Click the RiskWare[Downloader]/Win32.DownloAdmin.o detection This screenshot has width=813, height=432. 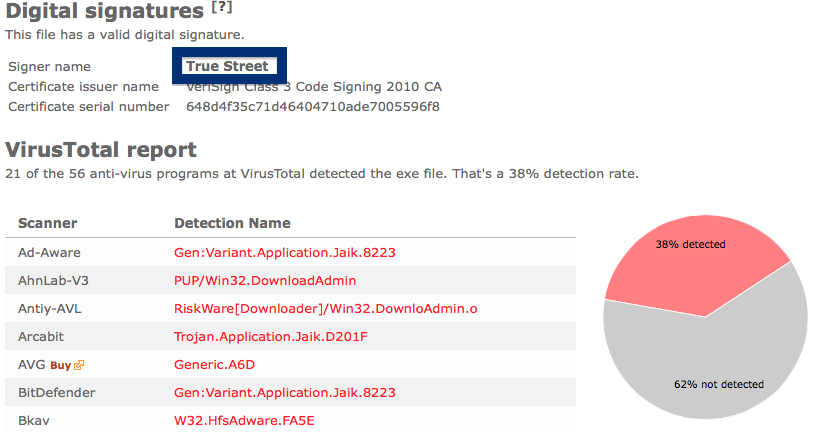coord(326,309)
